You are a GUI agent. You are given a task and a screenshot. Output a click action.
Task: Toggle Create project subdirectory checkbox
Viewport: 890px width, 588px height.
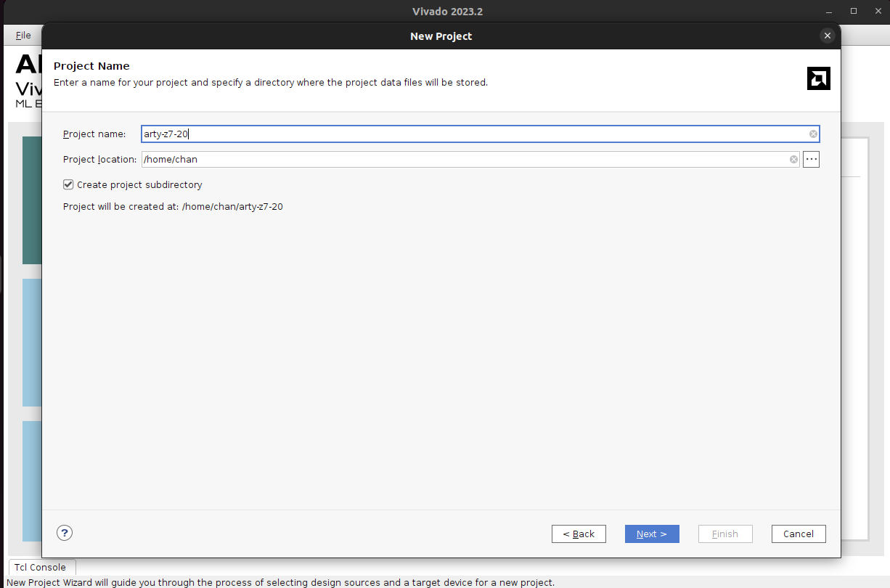click(68, 184)
